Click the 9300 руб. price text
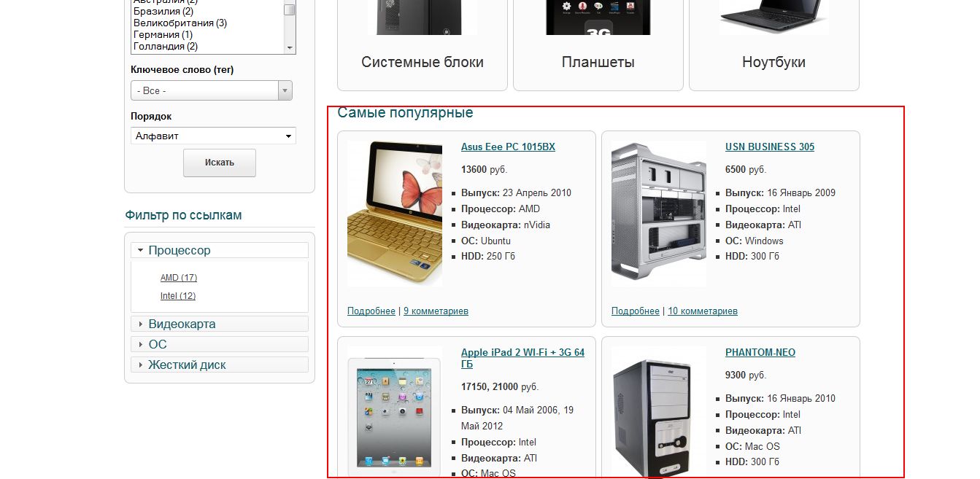Image resolution: width=980 pixels, height=479 pixels. click(746, 375)
